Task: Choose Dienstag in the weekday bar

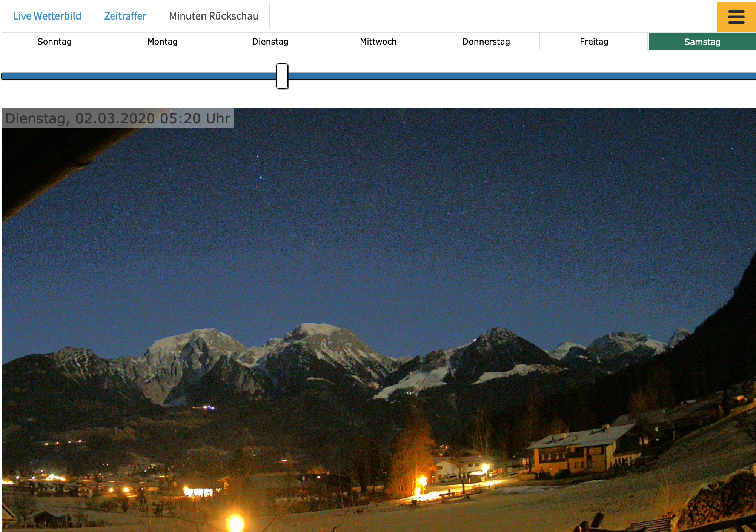Action: coord(270,42)
